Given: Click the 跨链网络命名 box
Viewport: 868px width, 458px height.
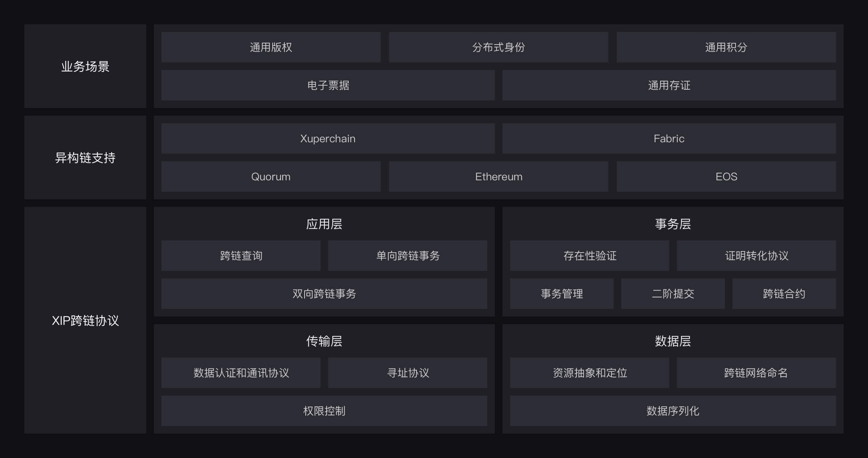Looking at the screenshot, I should (756, 373).
